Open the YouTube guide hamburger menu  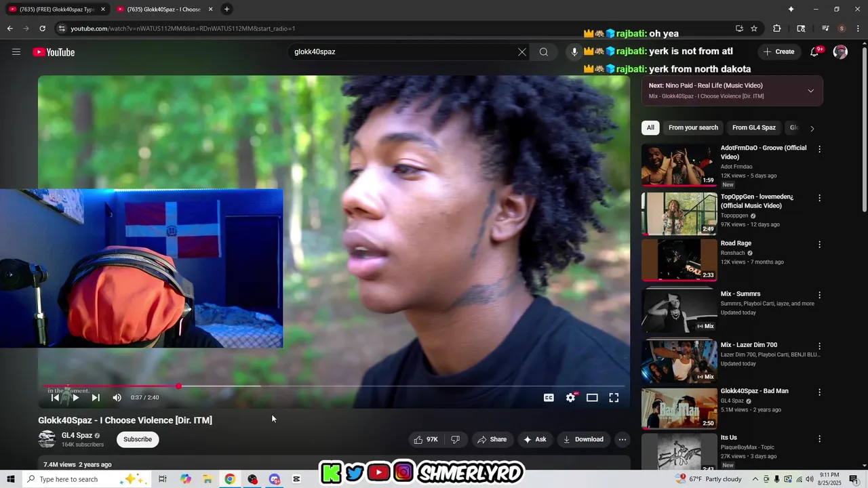(x=16, y=52)
